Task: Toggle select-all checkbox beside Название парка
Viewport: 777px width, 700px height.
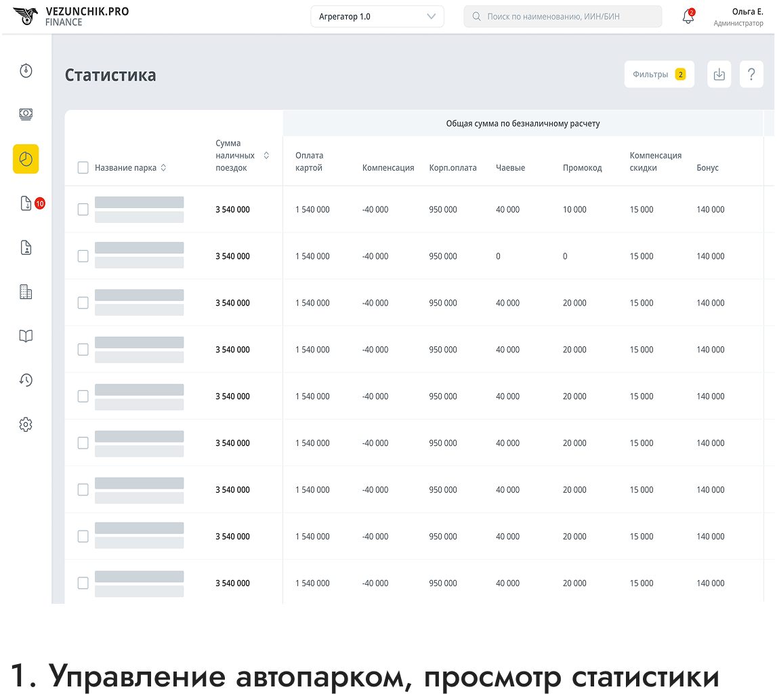Action: pyautogui.click(x=83, y=168)
